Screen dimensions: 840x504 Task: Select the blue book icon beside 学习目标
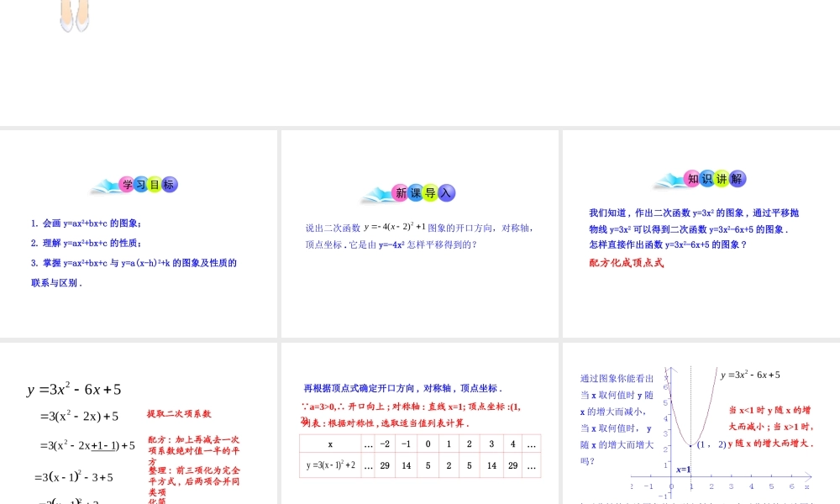106,184
